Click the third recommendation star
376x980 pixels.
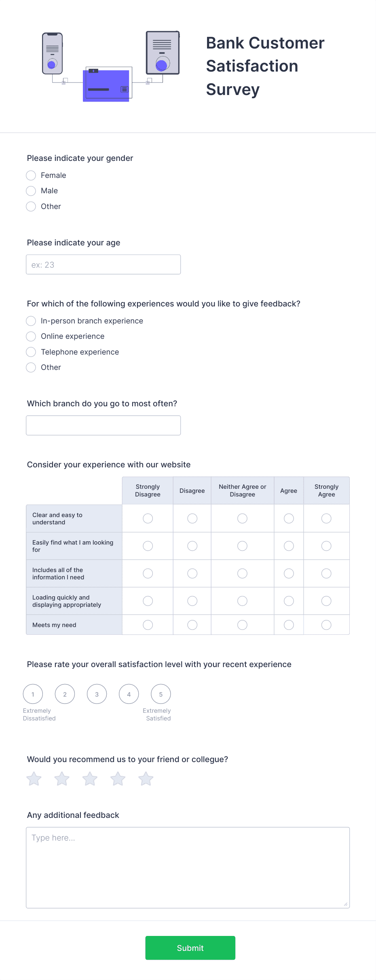pyautogui.click(x=90, y=778)
